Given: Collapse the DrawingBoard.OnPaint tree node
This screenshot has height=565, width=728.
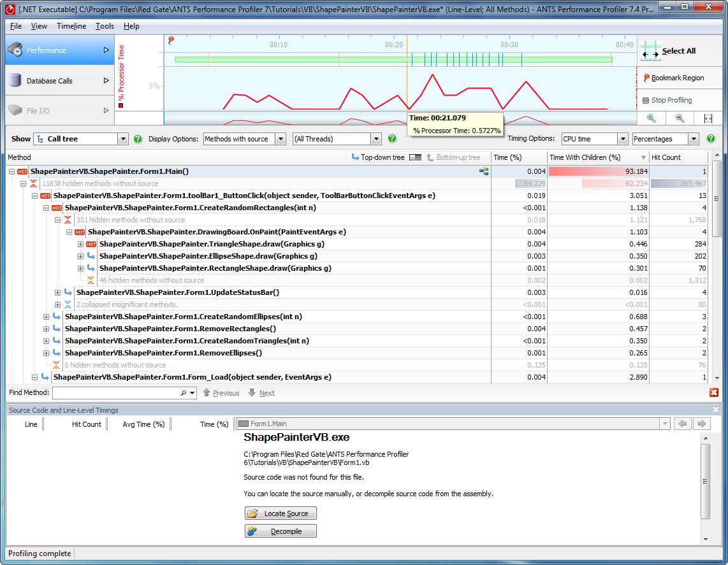Looking at the screenshot, I should coord(69,232).
